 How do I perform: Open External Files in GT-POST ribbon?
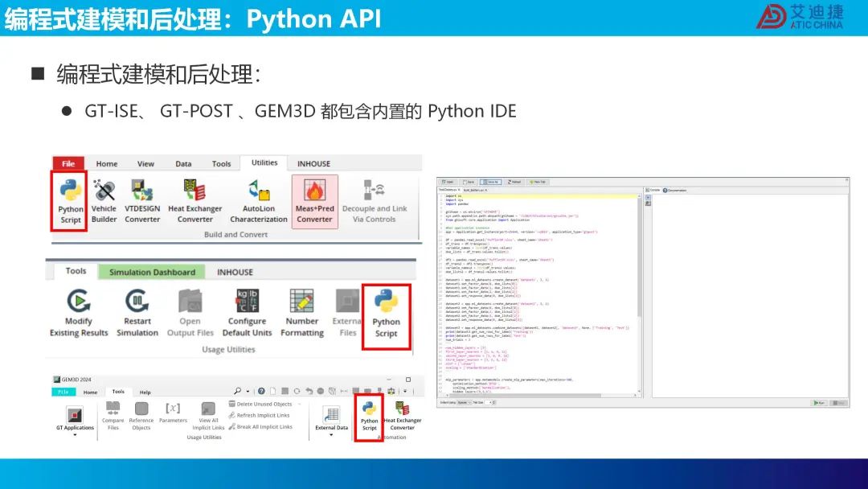[x=347, y=313]
